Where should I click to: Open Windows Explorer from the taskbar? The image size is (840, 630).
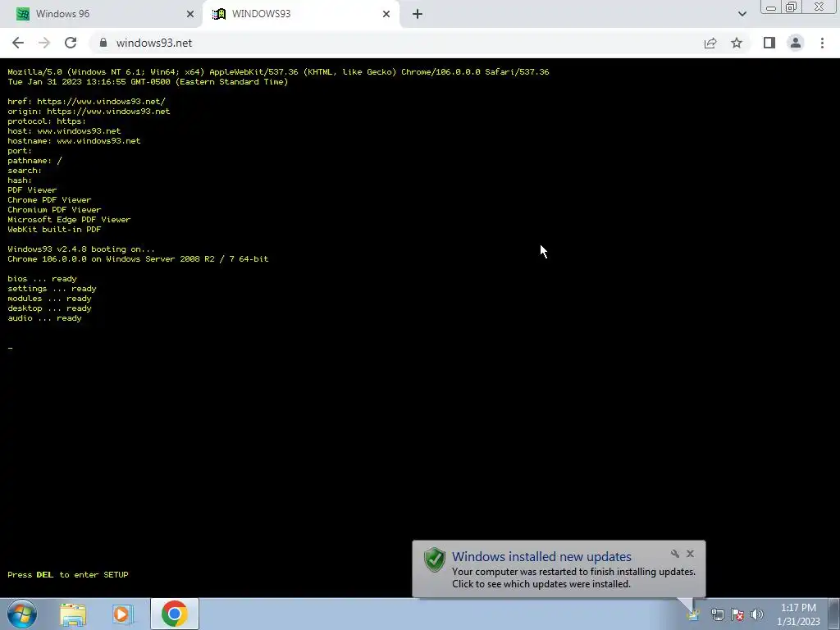tap(73, 614)
